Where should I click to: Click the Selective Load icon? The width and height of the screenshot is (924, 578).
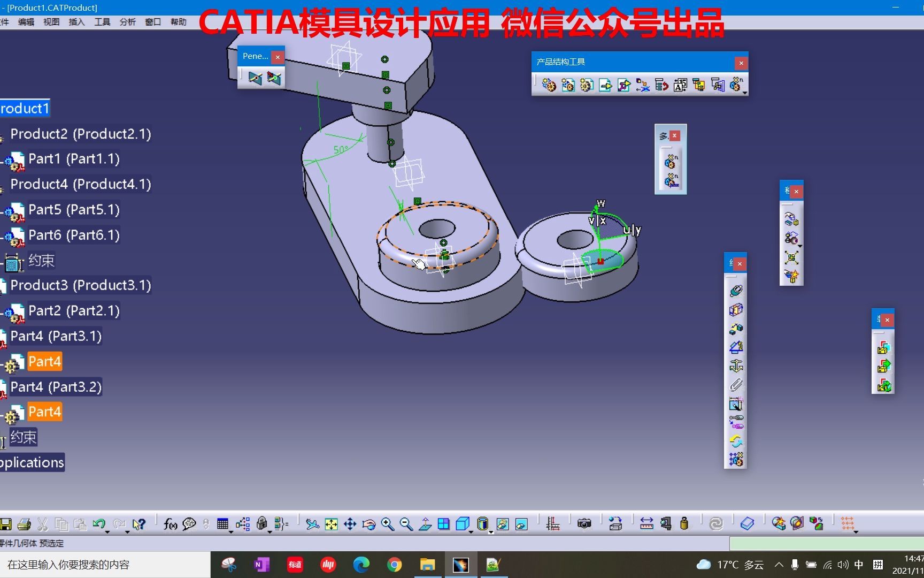pos(699,85)
